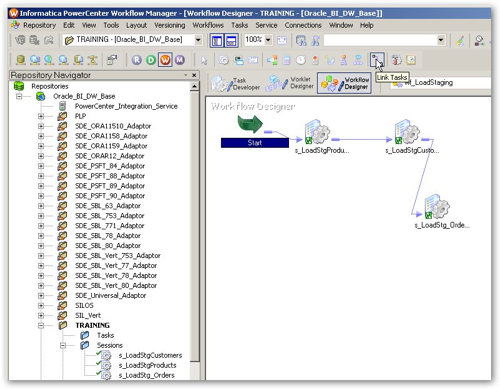Screen dimensions: 500x389
Task: Select the SDE_SBL_Vert_753_Adaptor folder
Action: tap(118, 256)
